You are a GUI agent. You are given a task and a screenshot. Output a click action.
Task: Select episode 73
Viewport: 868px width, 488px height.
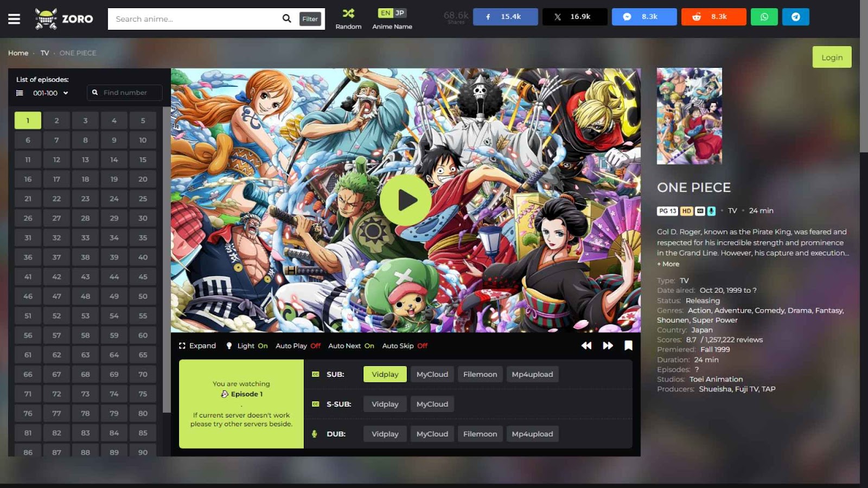point(85,394)
